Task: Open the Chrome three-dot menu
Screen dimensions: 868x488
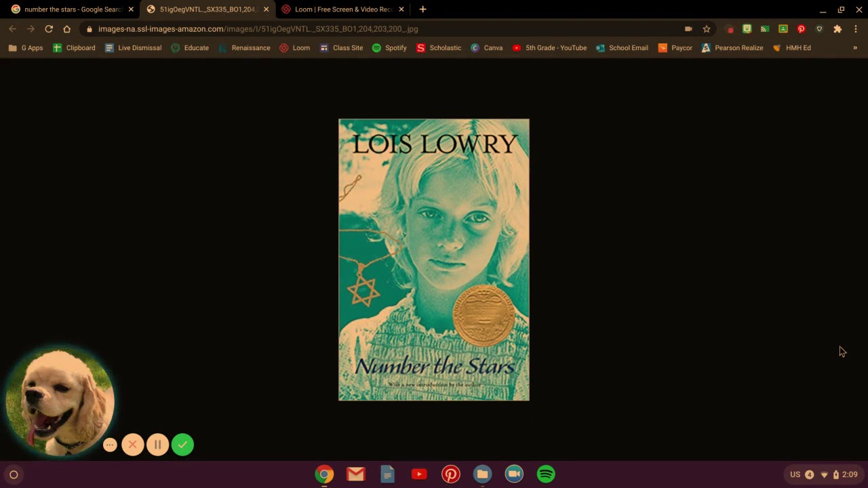Action: pos(856,29)
